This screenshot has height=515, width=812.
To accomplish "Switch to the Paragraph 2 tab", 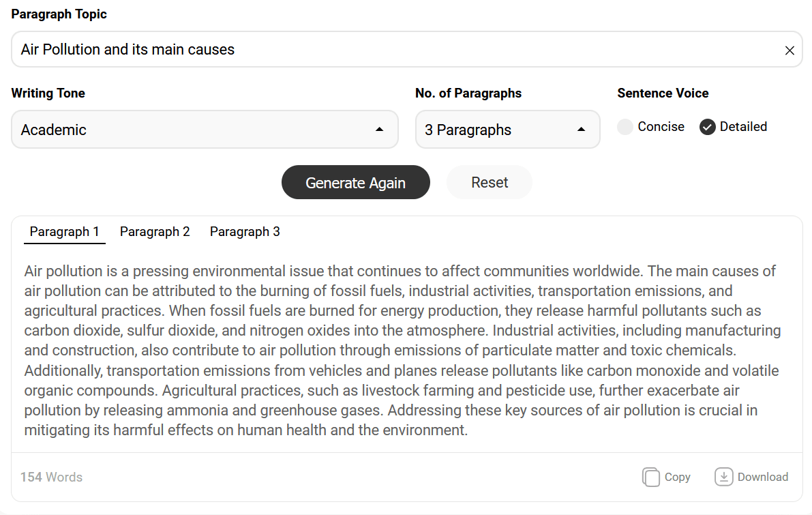I will (155, 232).
